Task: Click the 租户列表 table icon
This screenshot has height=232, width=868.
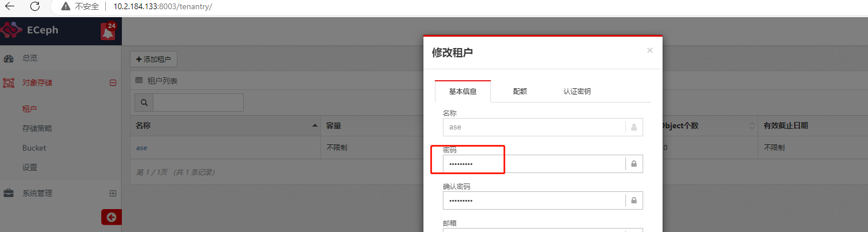Action: [x=139, y=81]
